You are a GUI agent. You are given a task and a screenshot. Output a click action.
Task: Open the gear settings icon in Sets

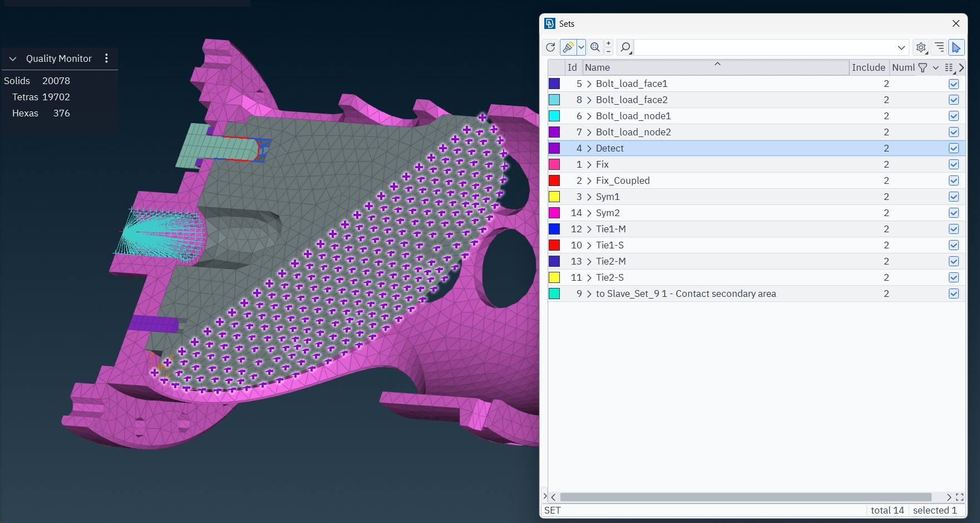tap(921, 47)
